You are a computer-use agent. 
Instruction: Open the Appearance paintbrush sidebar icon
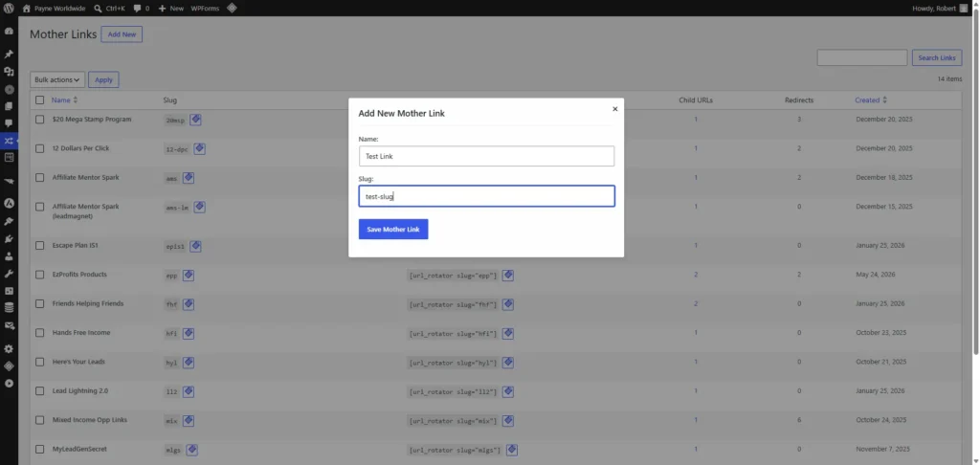(9, 221)
